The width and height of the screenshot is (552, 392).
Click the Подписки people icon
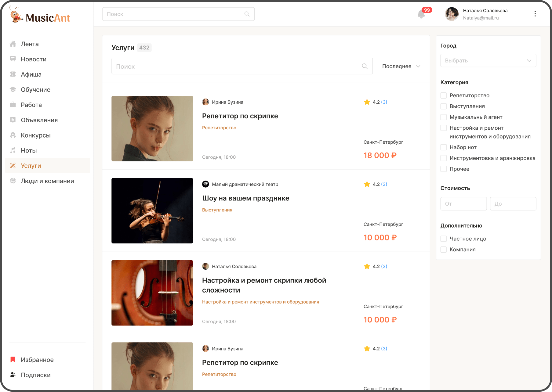[x=13, y=375]
